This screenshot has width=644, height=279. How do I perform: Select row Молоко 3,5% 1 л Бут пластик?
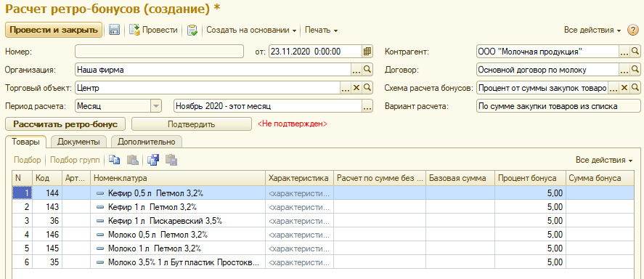tap(323, 262)
